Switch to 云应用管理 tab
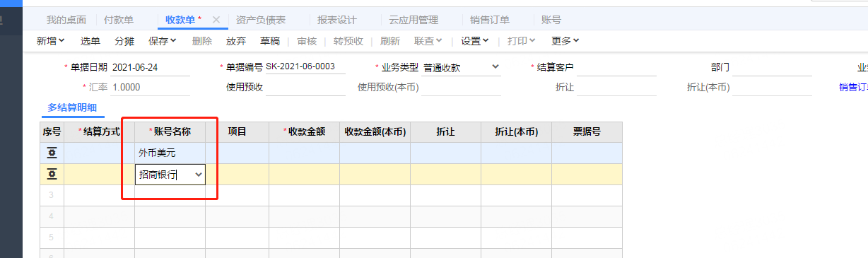868x258 pixels. 414,20
